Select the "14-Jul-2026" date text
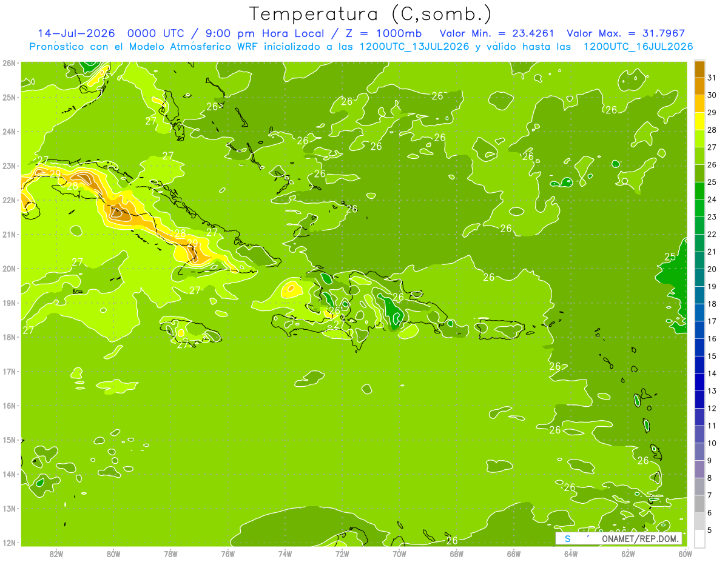 pos(76,33)
